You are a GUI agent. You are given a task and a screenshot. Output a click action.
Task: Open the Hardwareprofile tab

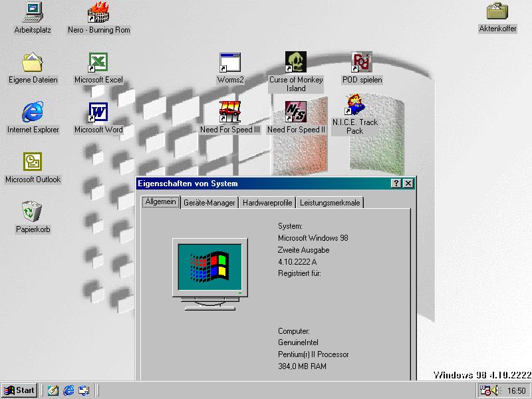pyautogui.click(x=267, y=203)
